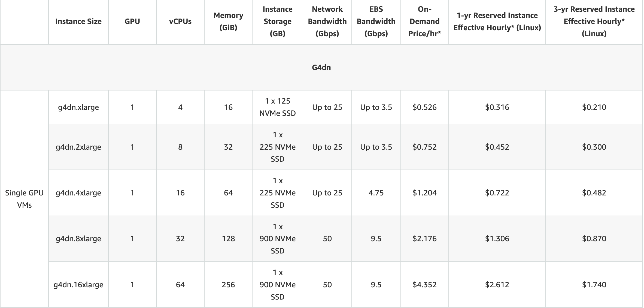
Task: Click the Single GPU VMs row group label
Action: [x=24, y=199]
